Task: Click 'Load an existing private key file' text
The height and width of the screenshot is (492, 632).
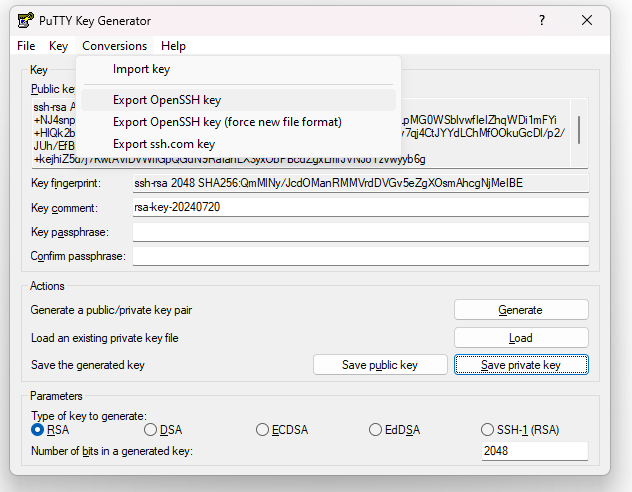Action: [x=104, y=338]
